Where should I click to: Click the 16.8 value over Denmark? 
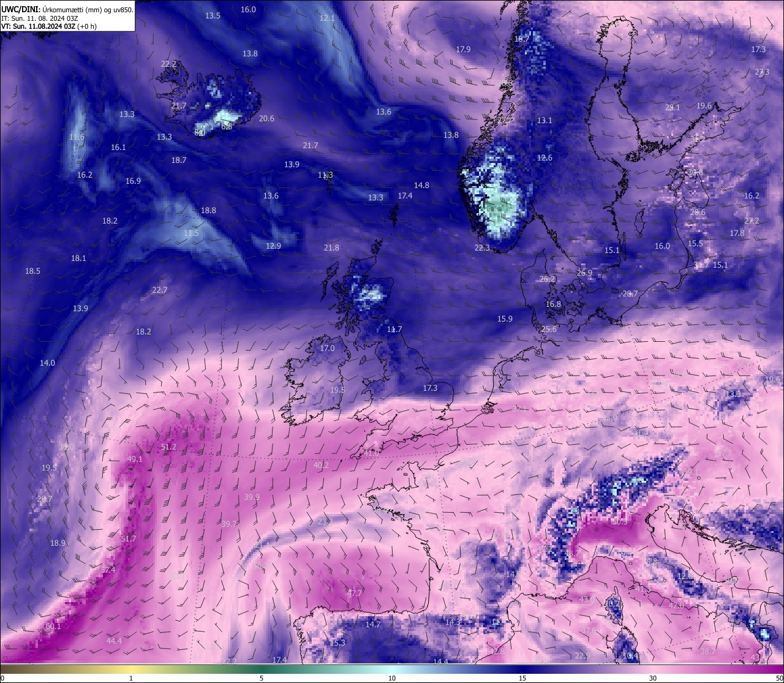click(x=553, y=304)
